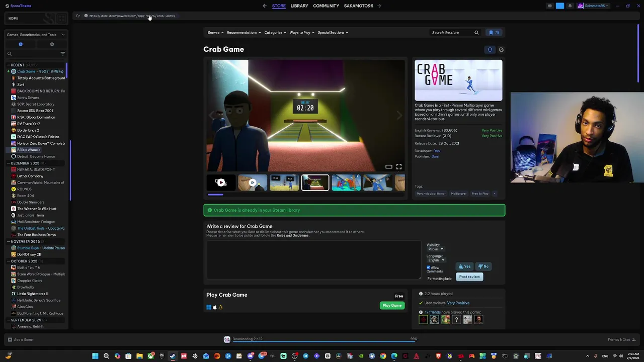Open the 17 friends link
The image size is (644, 362).
433,312
